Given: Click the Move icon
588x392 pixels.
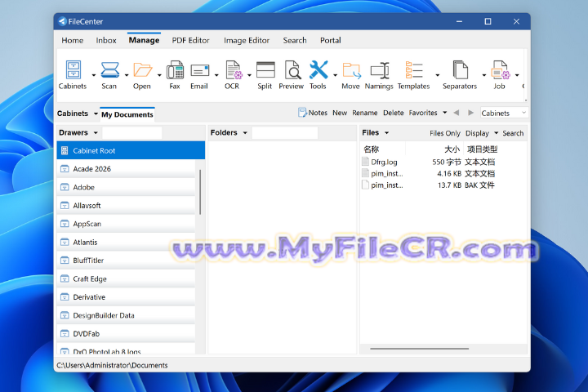Looking at the screenshot, I should tap(351, 70).
